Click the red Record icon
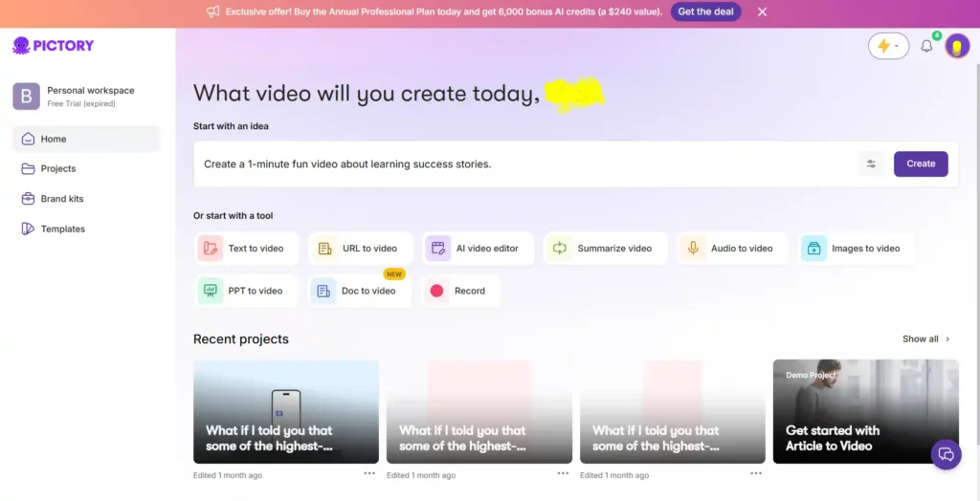Image resolution: width=980 pixels, height=501 pixels. click(436, 291)
